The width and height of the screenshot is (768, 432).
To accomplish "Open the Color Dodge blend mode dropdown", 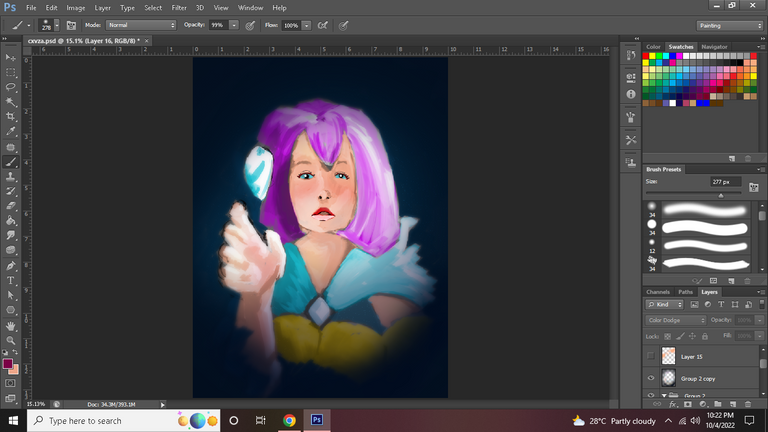I will (x=675, y=320).
